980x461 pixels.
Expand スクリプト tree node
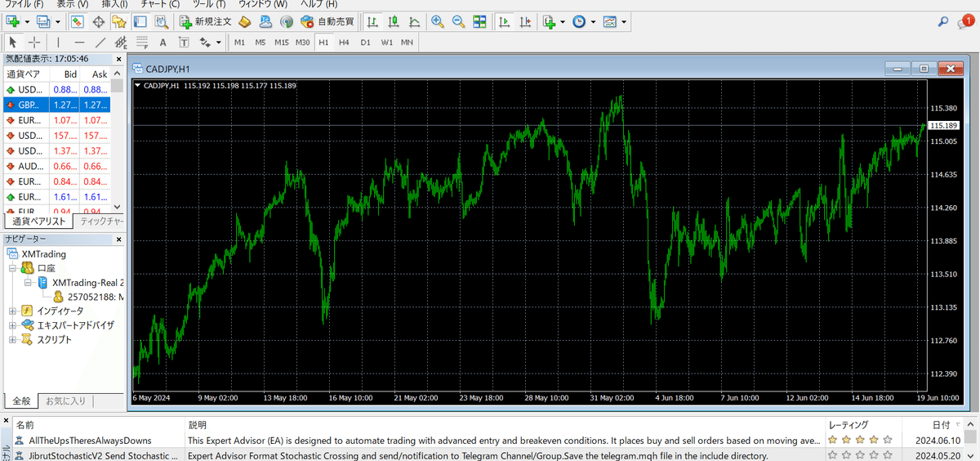tap(12, 339)
